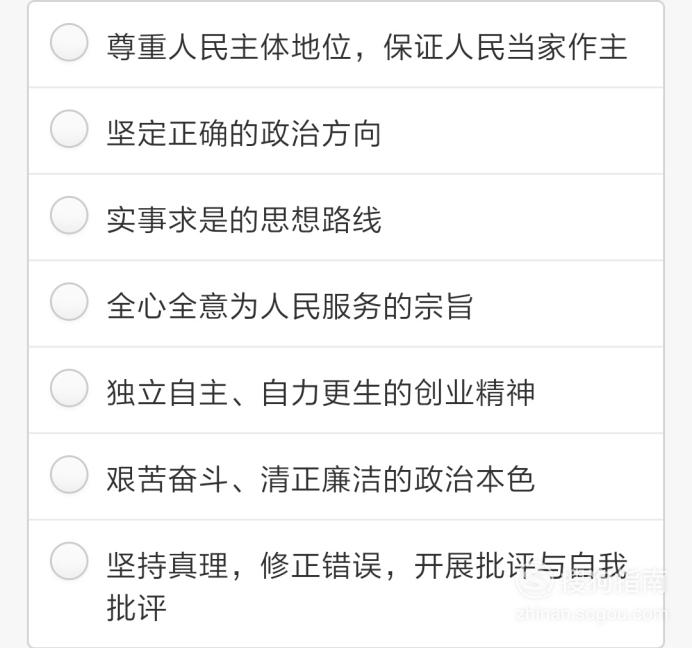Viewport: 692px width, 648px height.
Task: Select the 全心全意为人民服务的宗旨 radio button
Action: 69,302
